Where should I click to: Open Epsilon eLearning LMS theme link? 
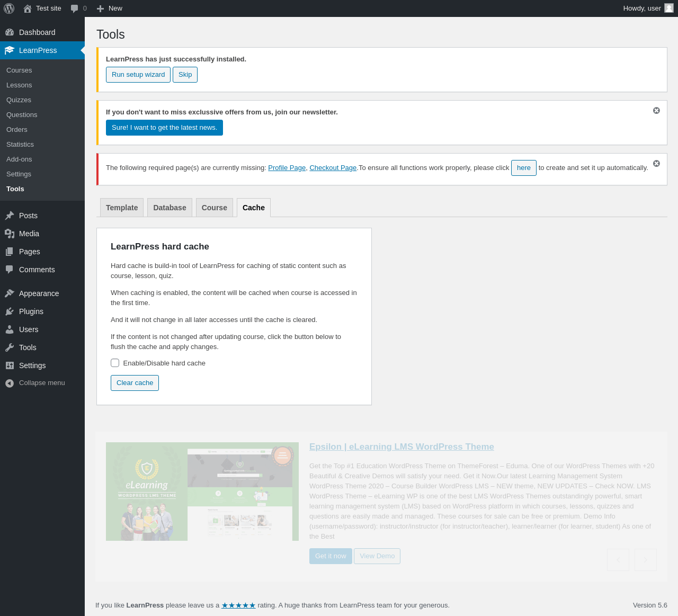402,447
